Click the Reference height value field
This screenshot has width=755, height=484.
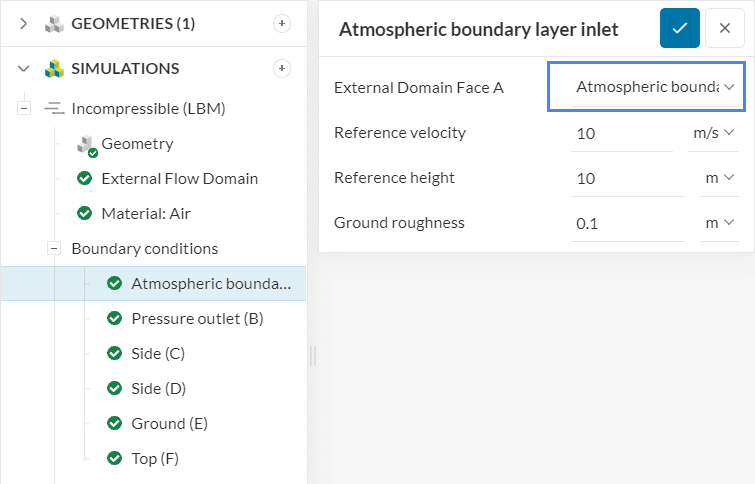[x=620, y=178]
